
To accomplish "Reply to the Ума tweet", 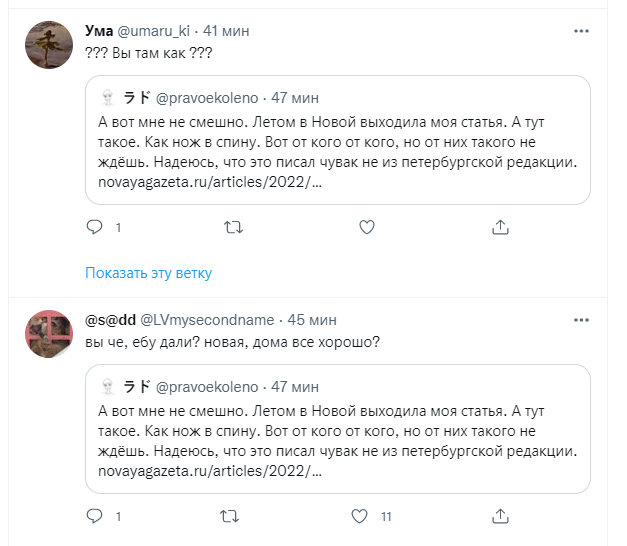I will (96, 228).
